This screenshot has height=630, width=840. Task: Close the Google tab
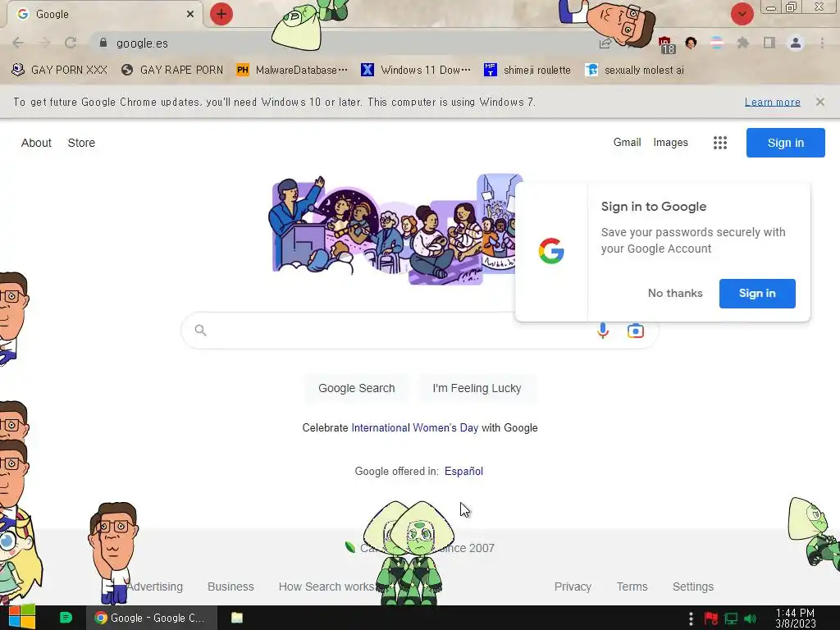190,14
